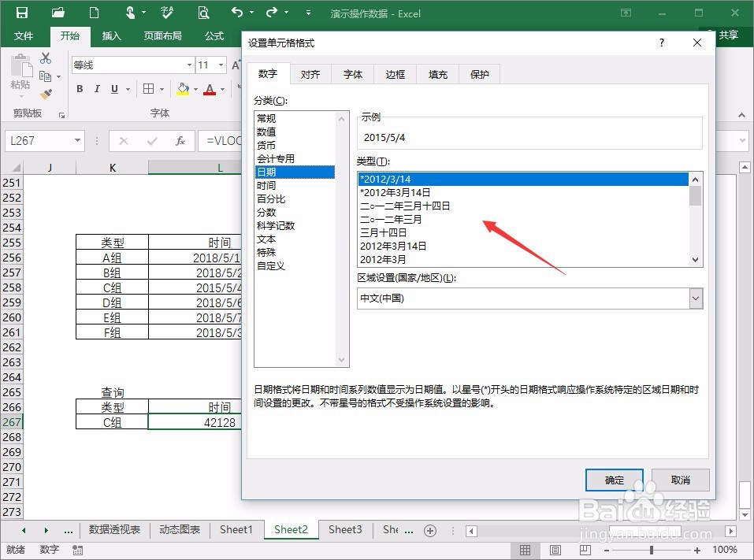
Task: Click the Save icon on Quick Access Toolbar
Action: point(21,13)
